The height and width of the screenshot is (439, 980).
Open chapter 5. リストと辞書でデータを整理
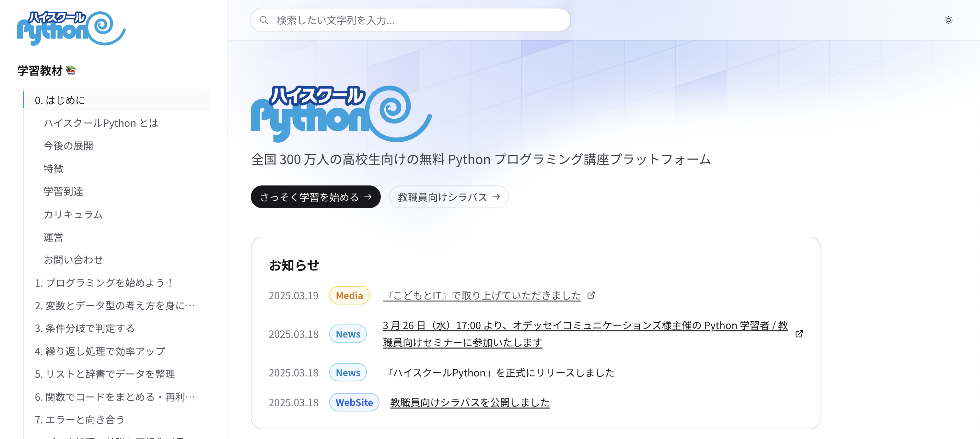click(x=105, y=374)
